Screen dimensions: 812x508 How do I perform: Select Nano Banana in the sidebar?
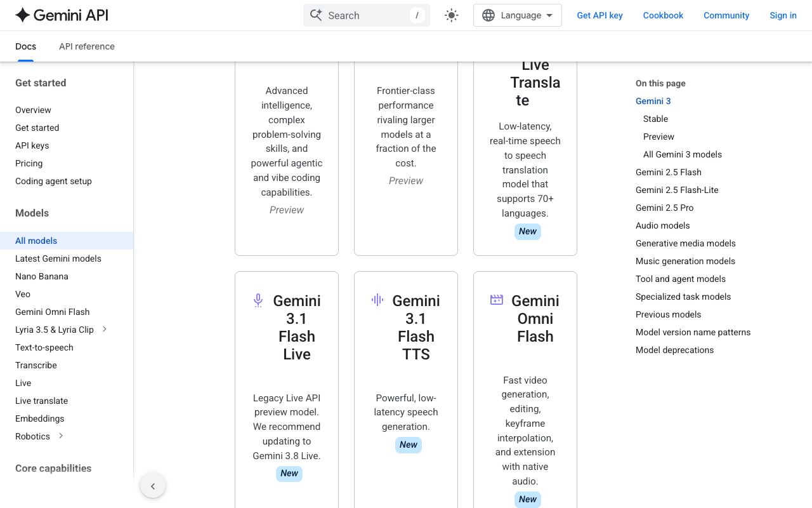42,276
